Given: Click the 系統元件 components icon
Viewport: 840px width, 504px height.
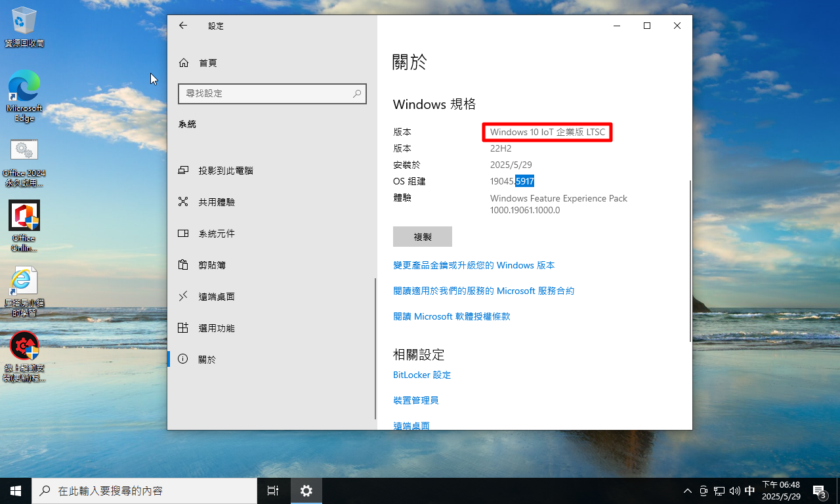Looking at the screenshot, I should [184, 234].
